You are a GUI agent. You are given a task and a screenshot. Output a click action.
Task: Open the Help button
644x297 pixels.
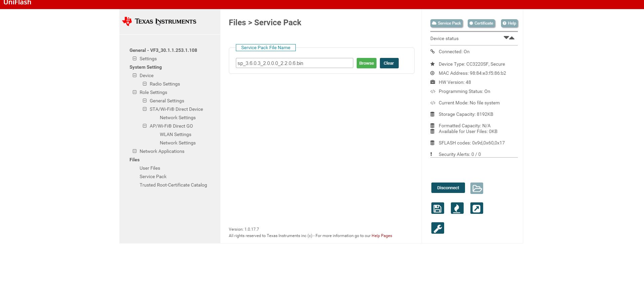click(x=509, y=23)
